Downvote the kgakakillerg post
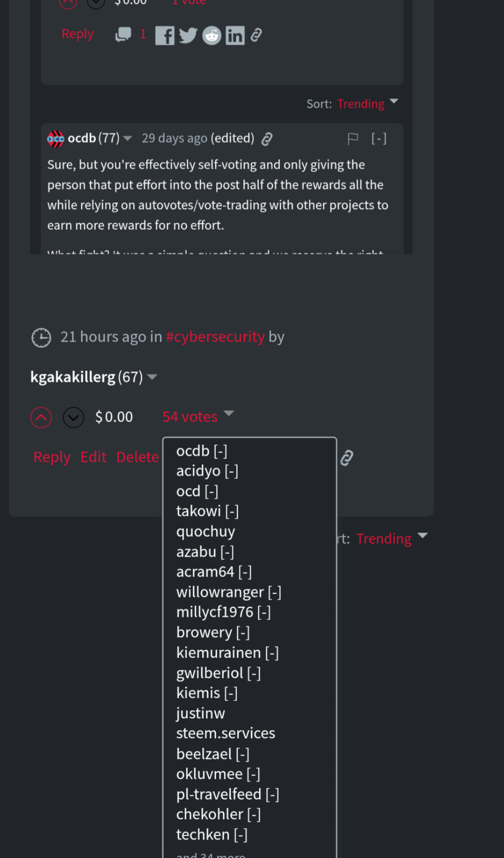This screenshot has height=858, width=504. 73,417
